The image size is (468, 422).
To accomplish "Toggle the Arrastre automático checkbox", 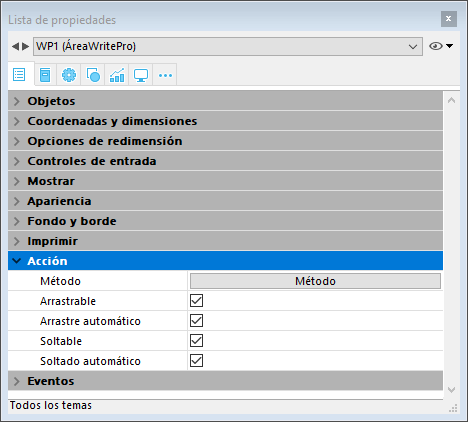I will point(196,321).
